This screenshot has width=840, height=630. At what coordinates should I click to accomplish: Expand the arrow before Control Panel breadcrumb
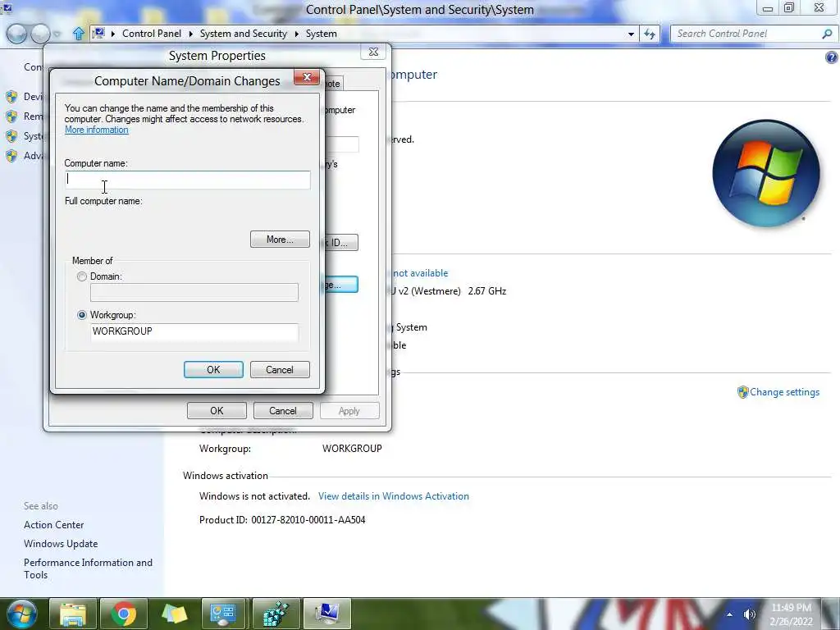pos(113,34)
